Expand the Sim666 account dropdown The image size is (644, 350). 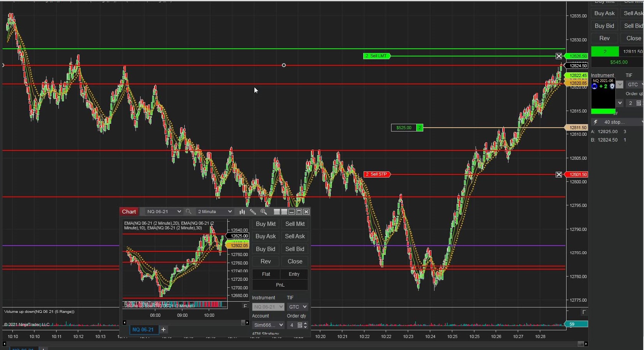click(268, 325)
